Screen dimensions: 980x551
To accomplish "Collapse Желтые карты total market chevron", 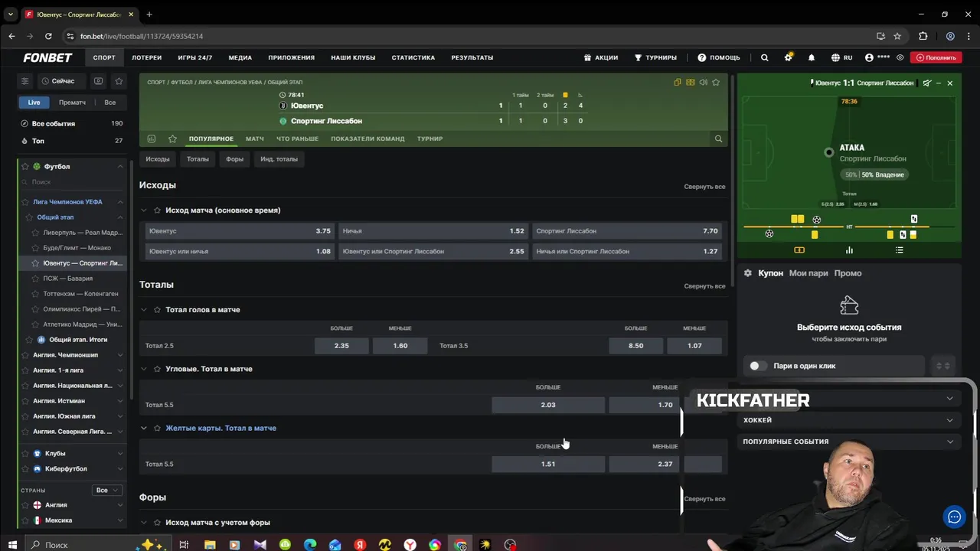I will pos(143,428).
